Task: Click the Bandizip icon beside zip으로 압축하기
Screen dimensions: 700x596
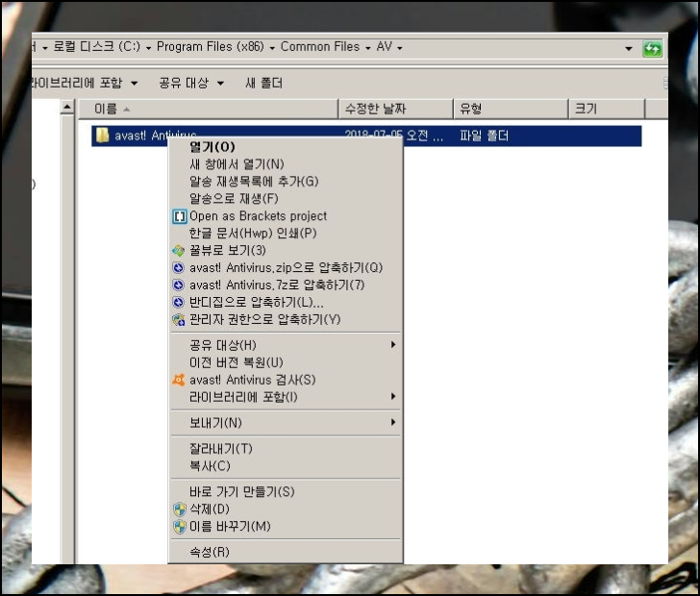Action: (x=179, y=268)
